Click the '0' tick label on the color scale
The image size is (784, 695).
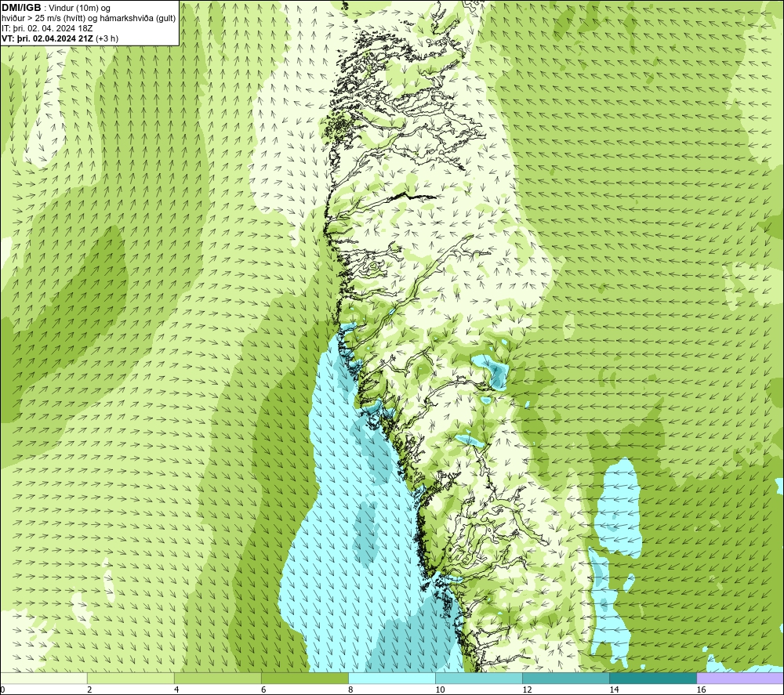[x=3, y=690]
